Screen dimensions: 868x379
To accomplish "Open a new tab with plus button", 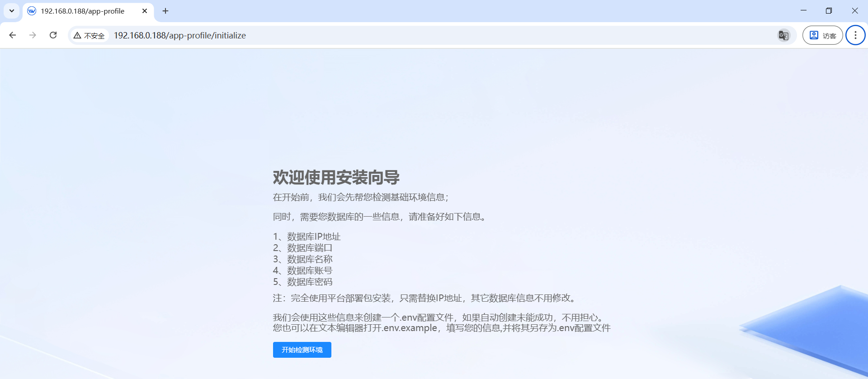I will coord(165,11).
